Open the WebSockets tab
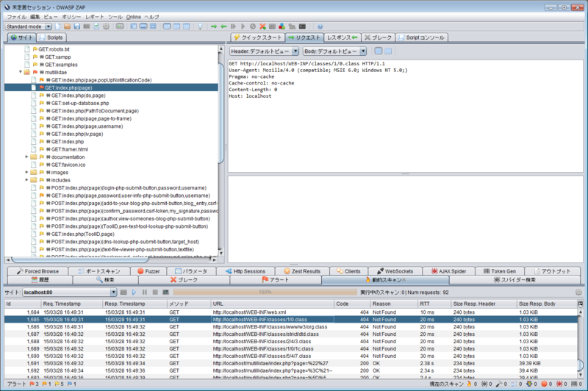The width and height of the screenshot is (588, 391). point(395,271)
